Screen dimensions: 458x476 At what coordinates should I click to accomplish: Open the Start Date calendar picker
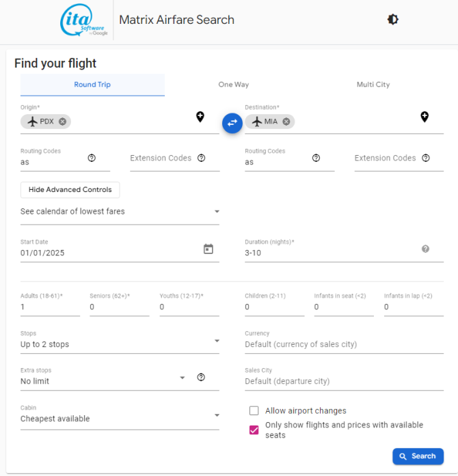[x=208, y=249]
